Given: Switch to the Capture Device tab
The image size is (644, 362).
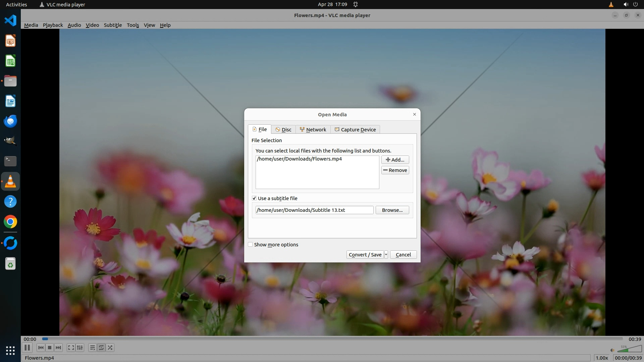Looking at the screenshot, I should pyautogui.click(x=355, y=130).
